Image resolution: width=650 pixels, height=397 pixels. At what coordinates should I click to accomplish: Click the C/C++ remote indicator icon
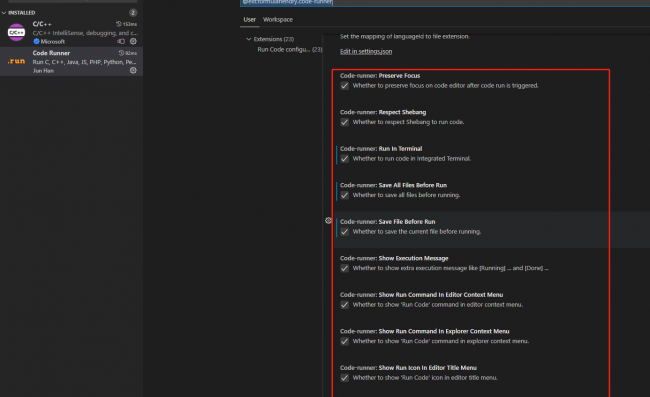[121, 41]
